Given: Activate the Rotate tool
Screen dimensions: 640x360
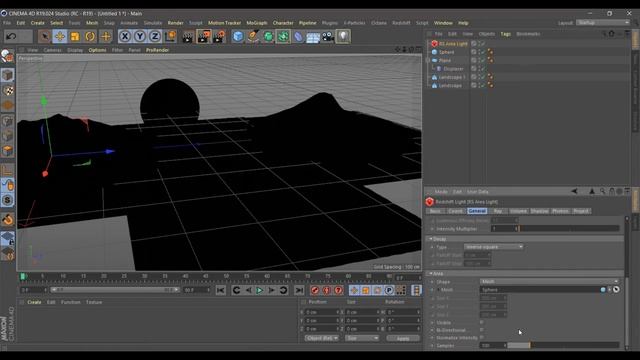Looking at the screenshot, I should point(90,37).
